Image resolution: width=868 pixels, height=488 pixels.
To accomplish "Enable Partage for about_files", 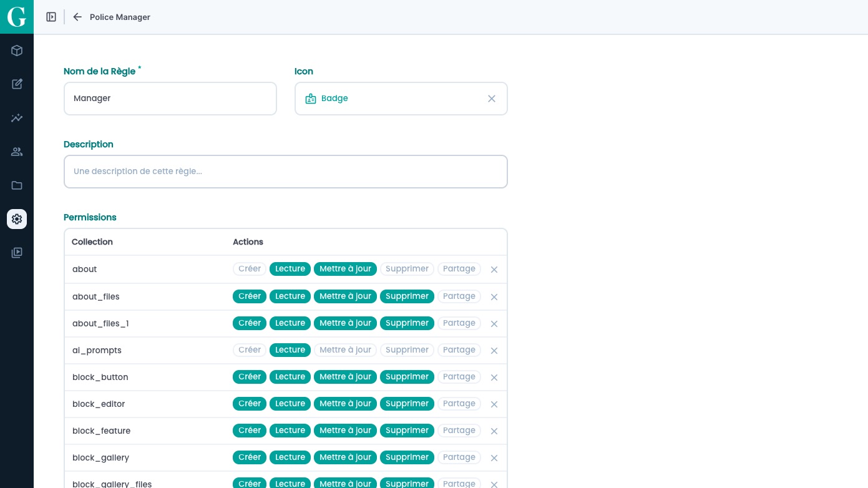I will coord(459,296).
